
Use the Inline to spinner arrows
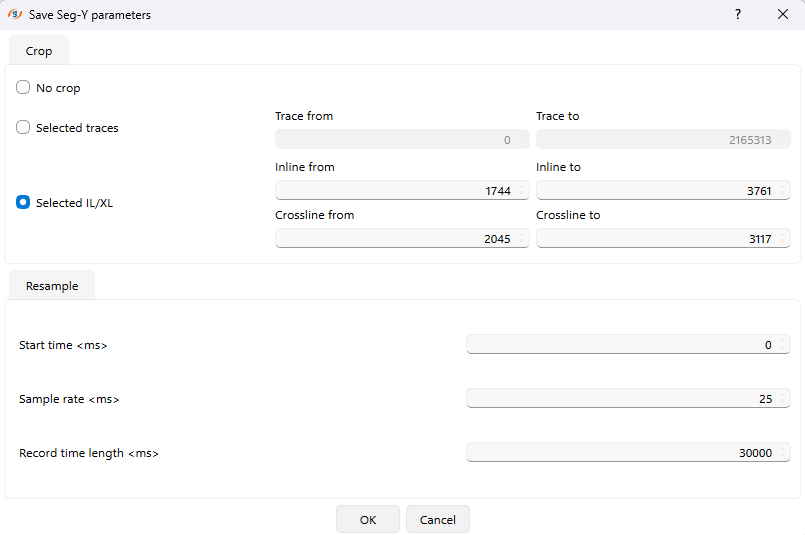point(782,190)
